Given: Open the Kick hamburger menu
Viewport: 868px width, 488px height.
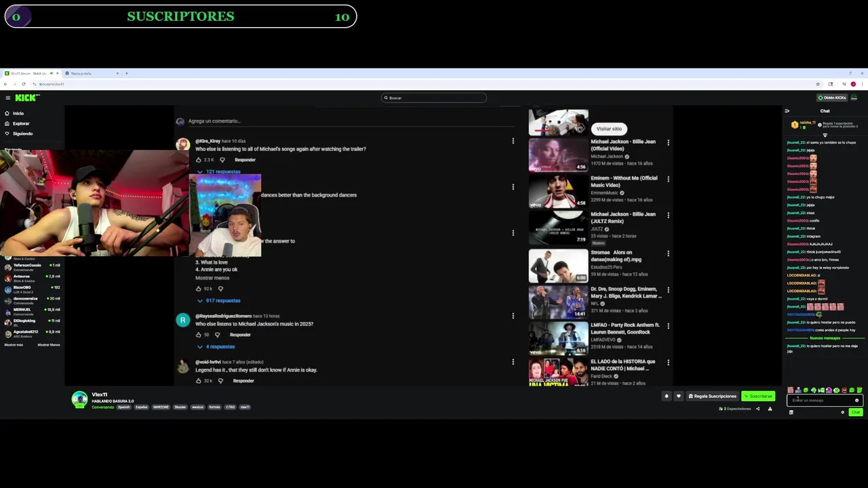Looking at the screenshot, I should (x=7, y=98).
